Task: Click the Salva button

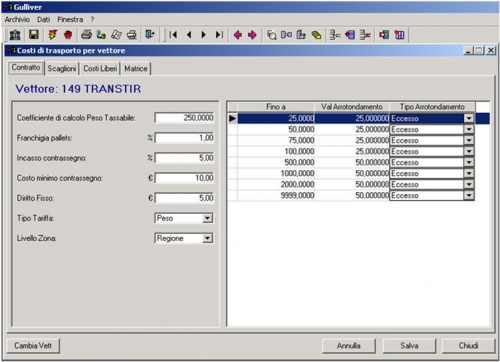Action: pyautogui.click(x=409, y=346)
